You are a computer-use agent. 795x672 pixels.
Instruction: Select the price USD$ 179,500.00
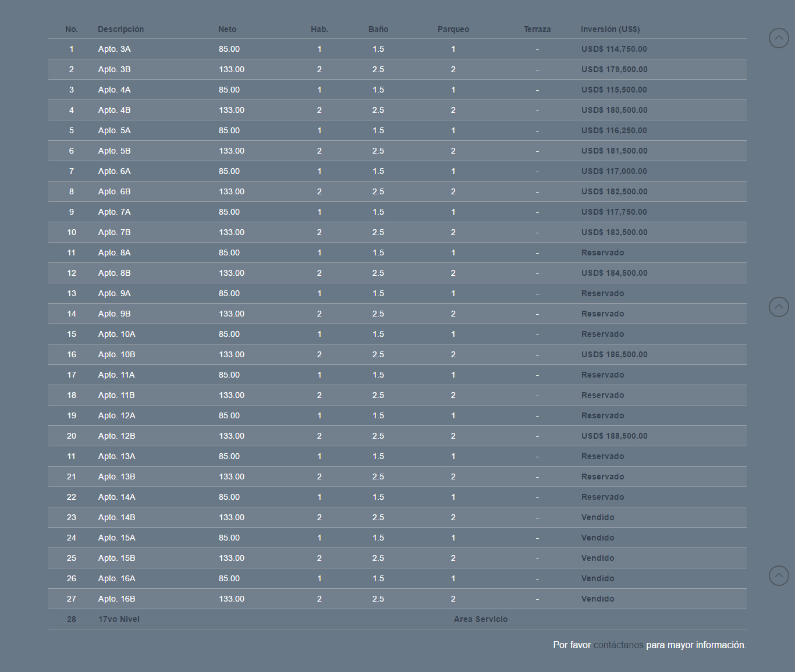614,70
